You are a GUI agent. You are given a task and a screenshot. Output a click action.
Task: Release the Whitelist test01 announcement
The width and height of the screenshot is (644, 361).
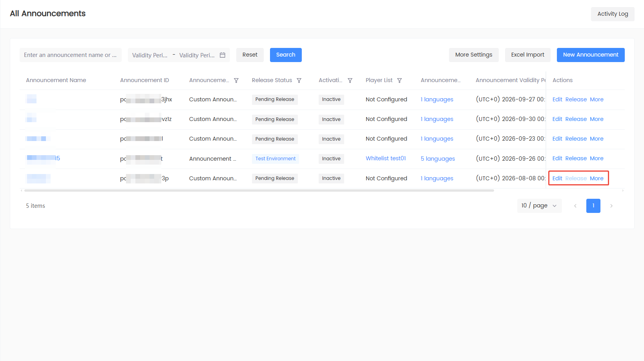(576, 158)
